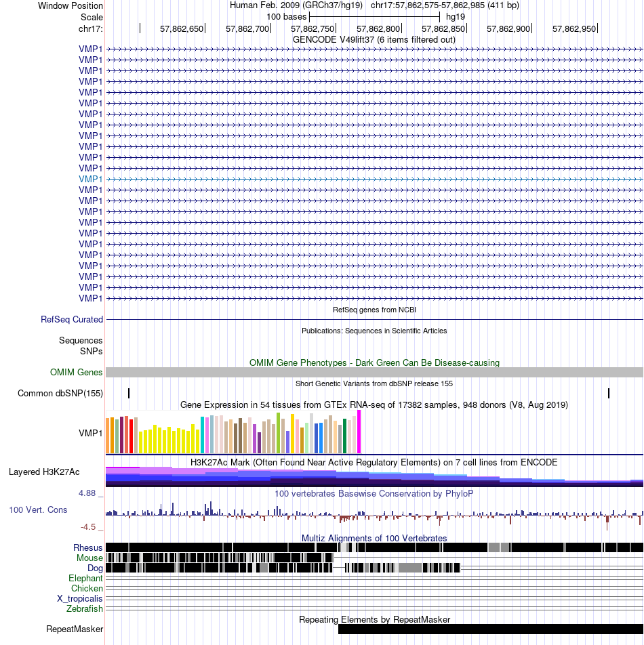644x645 pixels.
Task: Open the GENCODE V49lift37 track title
Action: [x=374, y=39]
